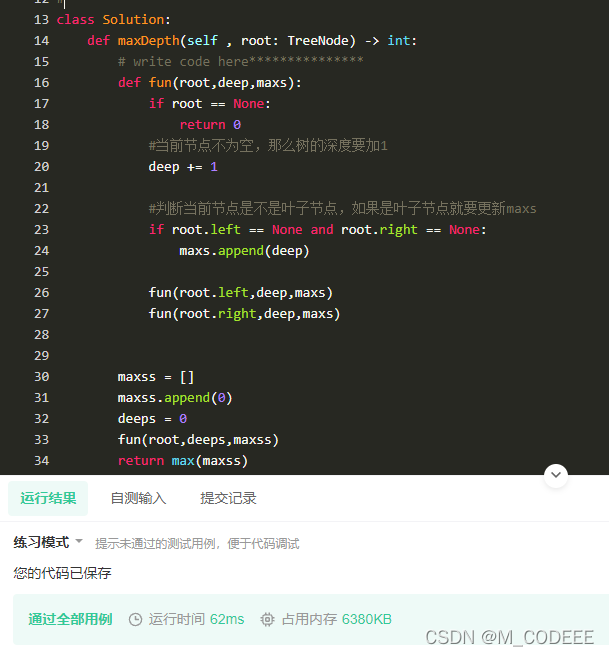Open the 练习模式 dropdown
Image resolution: width=609 pixels, height=656 pixels.
pyautogui.click(x=48, y=542)
